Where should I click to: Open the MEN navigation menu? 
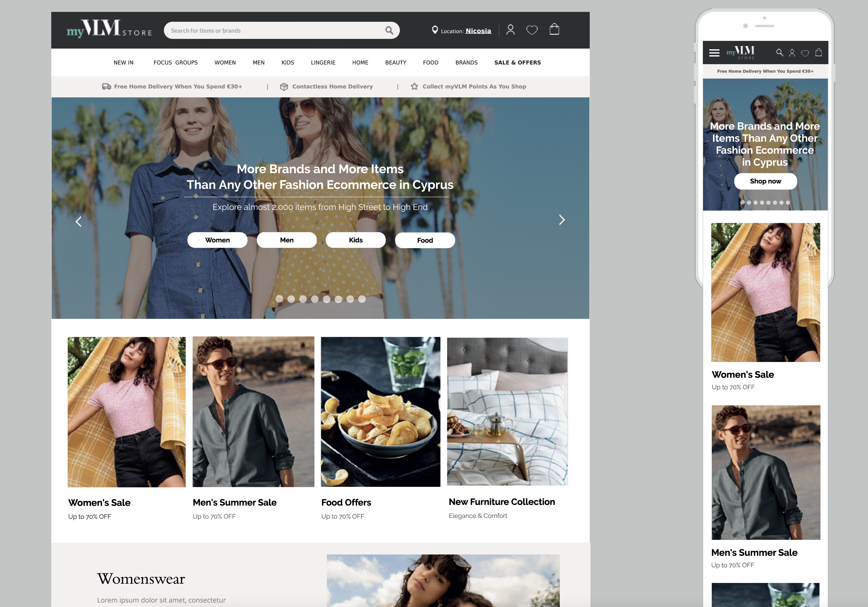pos(258,62)
